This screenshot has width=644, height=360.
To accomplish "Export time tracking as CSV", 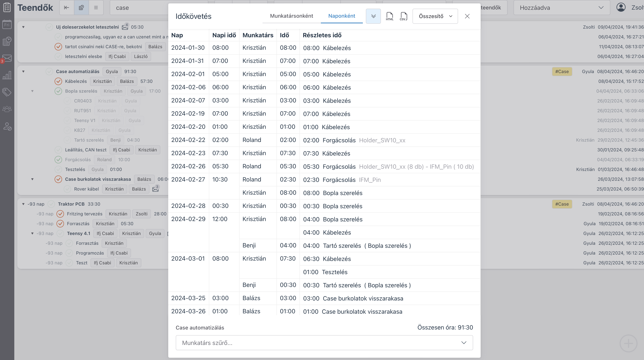I will [403, 16].
